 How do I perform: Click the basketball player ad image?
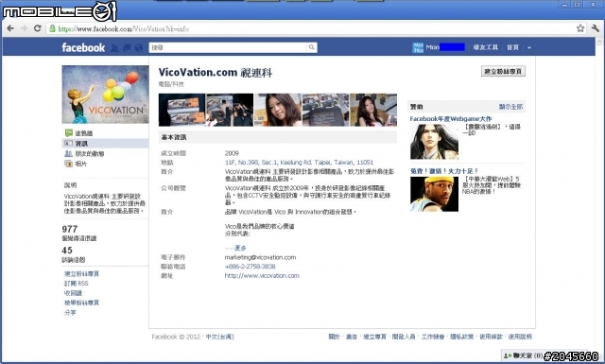click(435, 194)
